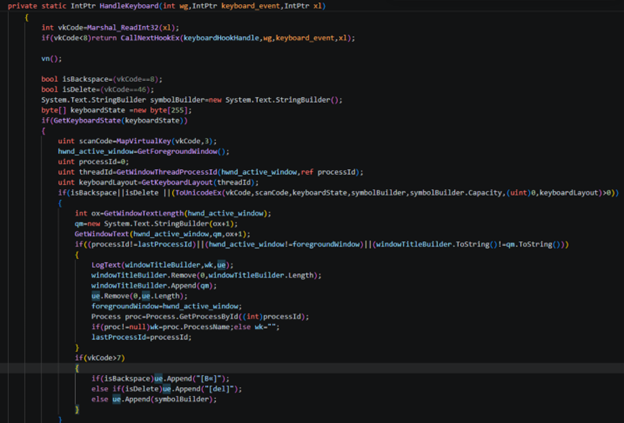Image resolution: width=624 pixels, height=423 pixels.
Task: Click the windowTitleBuilder.Append(qm) line
Action: 154,286
